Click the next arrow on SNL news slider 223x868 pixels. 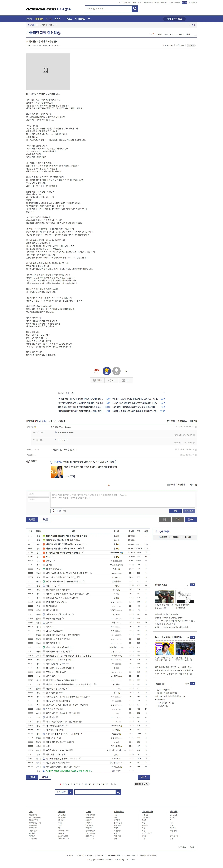click(x=74, y=477)
